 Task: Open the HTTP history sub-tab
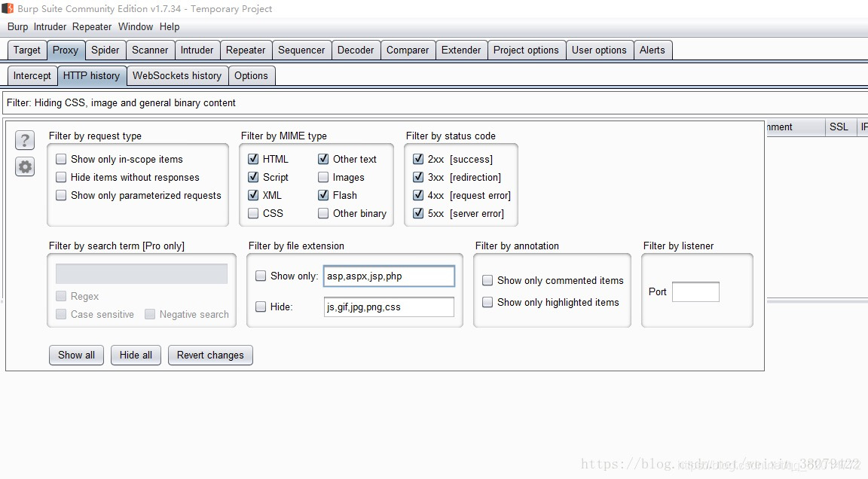(x=91, y=76)
